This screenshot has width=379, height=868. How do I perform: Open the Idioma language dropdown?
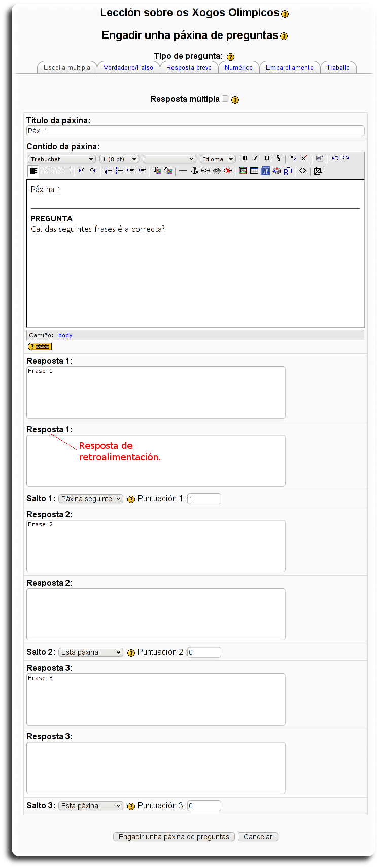pyautogui.click(x=218, y=159)
